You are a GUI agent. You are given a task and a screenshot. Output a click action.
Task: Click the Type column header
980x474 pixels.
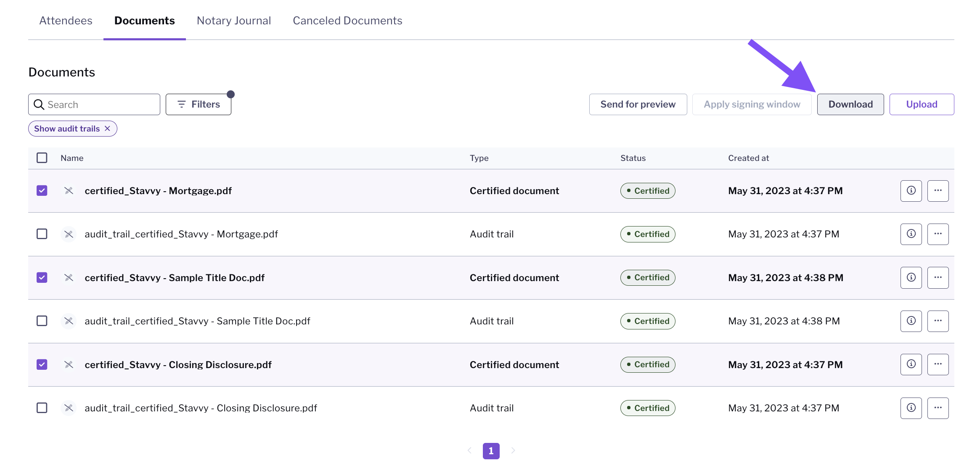point(479,158)
